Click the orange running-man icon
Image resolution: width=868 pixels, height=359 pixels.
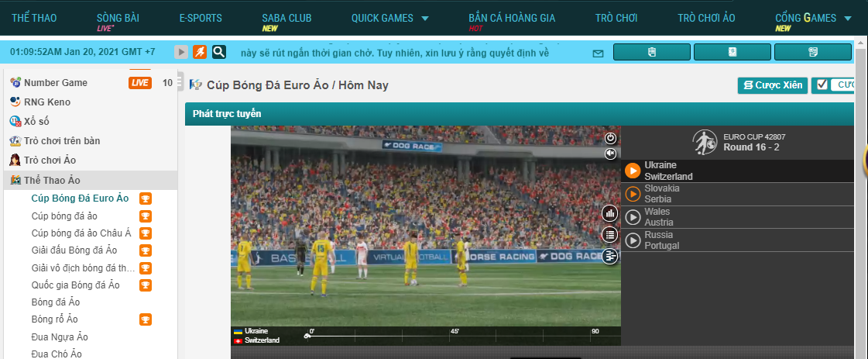click(x=200, y=52)
